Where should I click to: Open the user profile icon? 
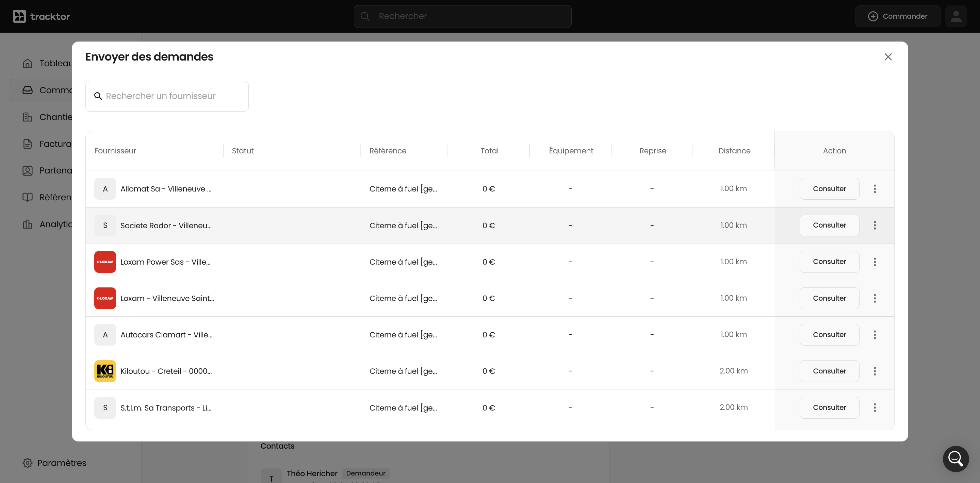[x=956, y=16]
